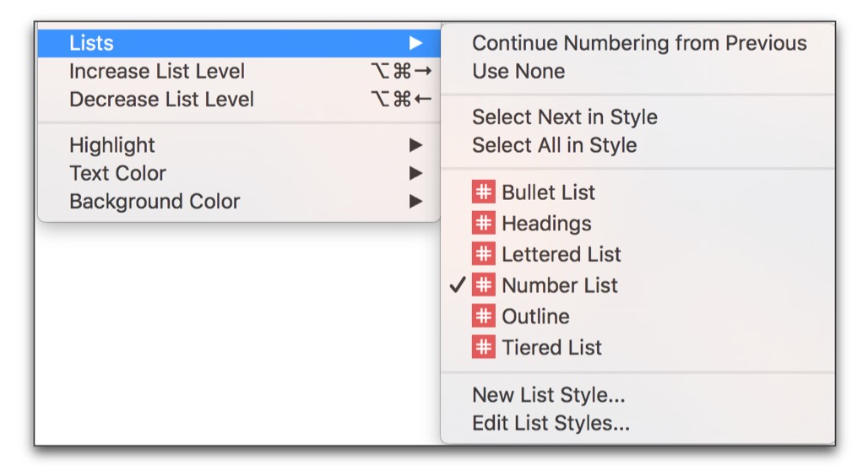
Task: Open the Text Color submenu arrow
Action: point(415,173)
